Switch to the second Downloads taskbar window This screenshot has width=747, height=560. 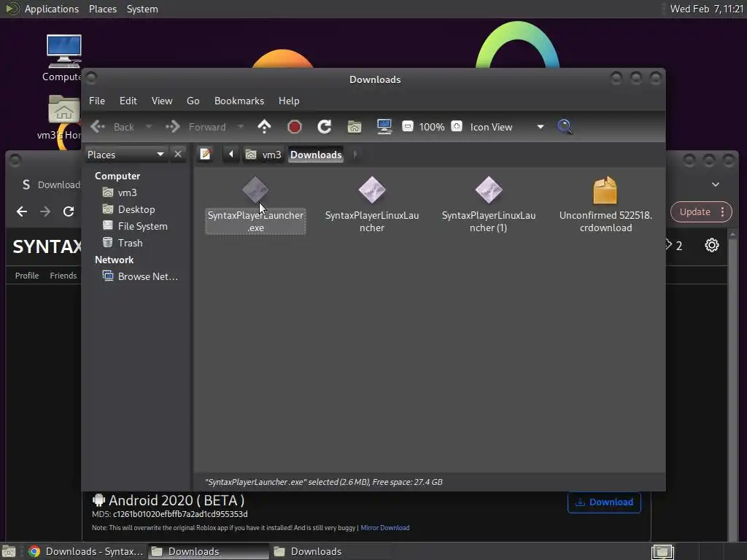(x=330, y=551)
